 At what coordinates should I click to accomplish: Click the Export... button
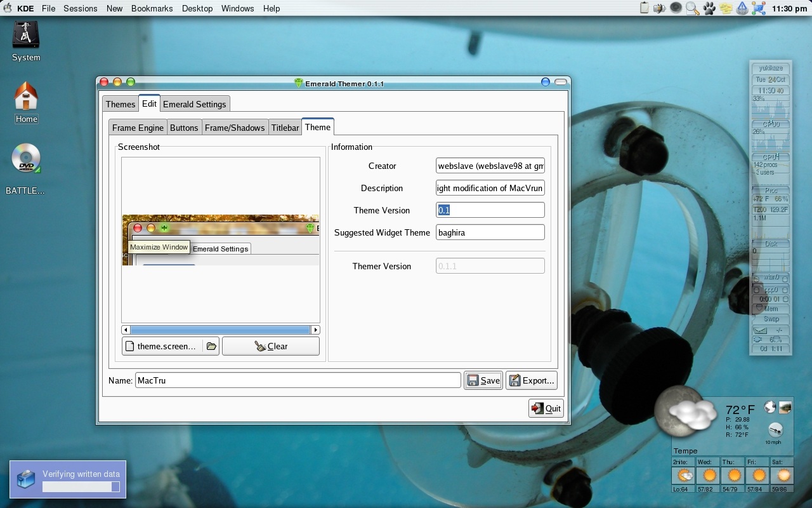(532, 380)
